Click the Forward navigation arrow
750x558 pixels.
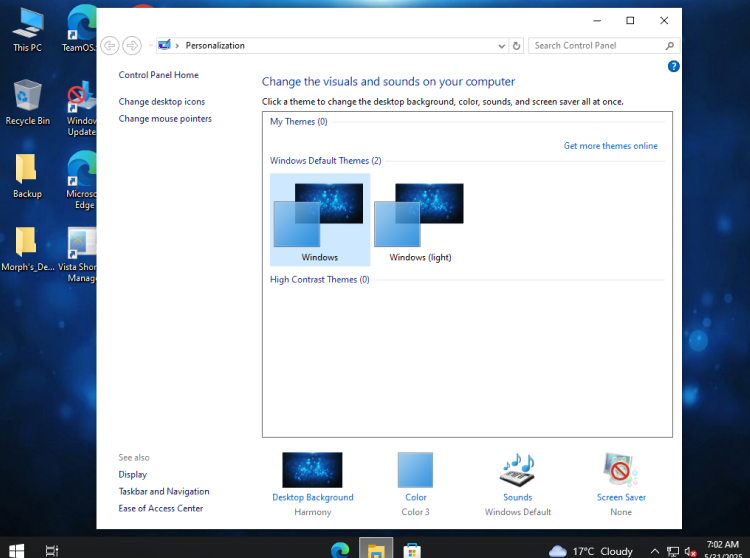132,46
